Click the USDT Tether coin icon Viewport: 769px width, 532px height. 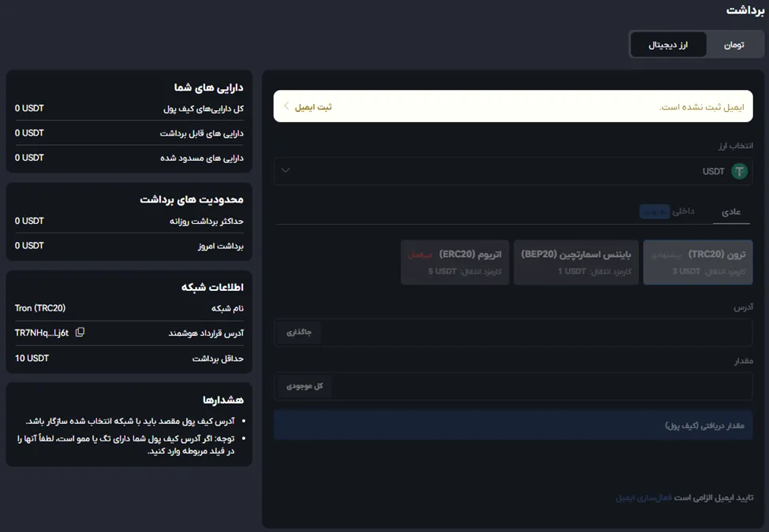pyautogui.click(x=739, y=172)
